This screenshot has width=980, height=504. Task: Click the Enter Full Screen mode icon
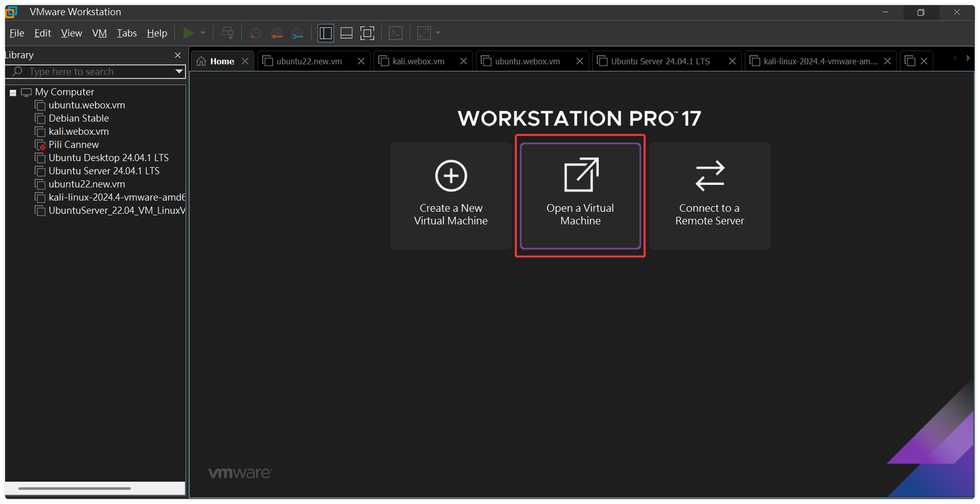(x=368, y=33)
